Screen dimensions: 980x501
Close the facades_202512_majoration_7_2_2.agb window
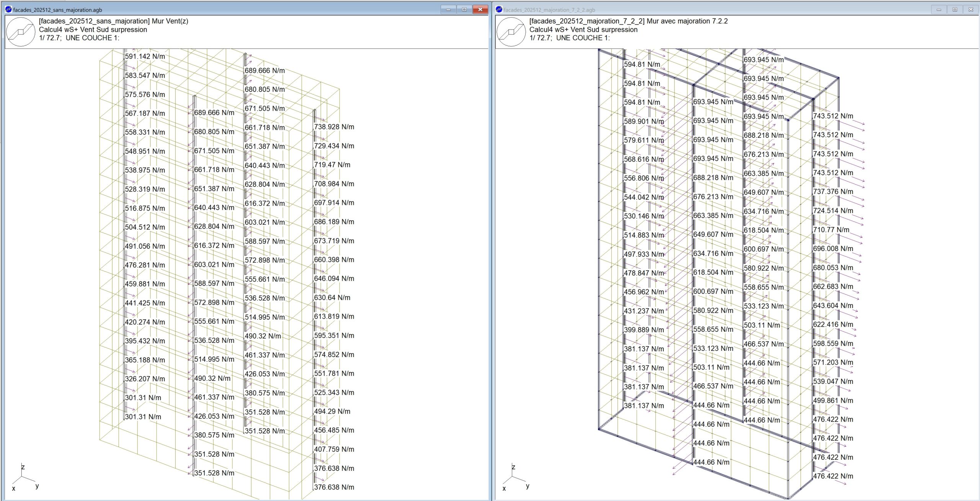pyautogui.click(x=971, y=10)
